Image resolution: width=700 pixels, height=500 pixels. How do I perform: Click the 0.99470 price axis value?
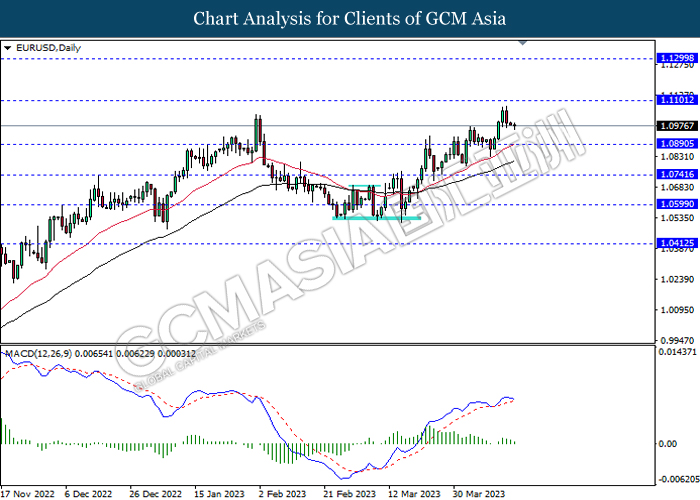[x=677, y=341]
